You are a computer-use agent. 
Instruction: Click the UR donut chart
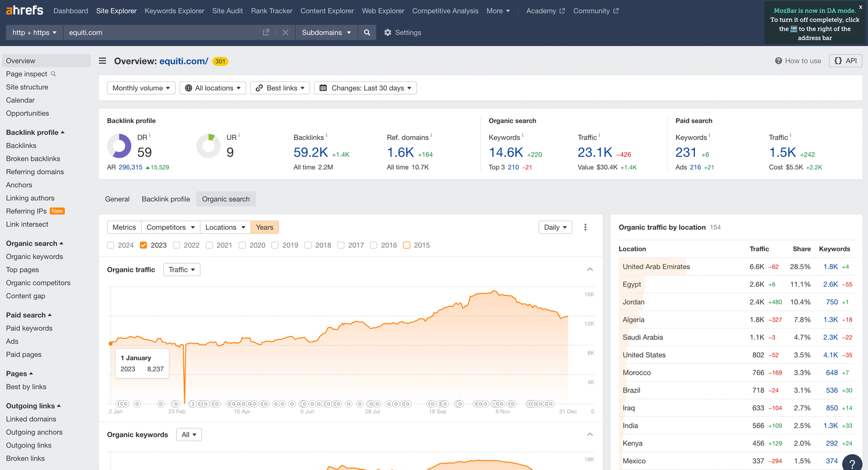pyautogui.click(x=208, y=146)
